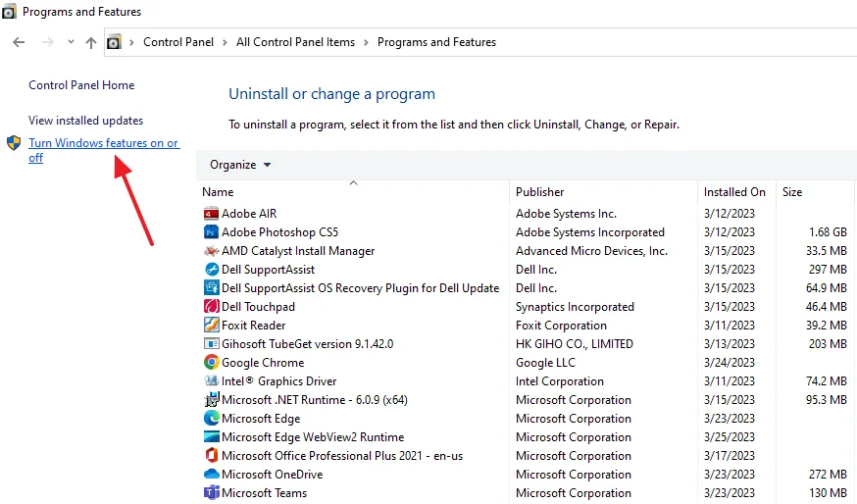Open Control Panel Home link
The image size is (857, 504).
pyautogui.click(x=81, y=85)
